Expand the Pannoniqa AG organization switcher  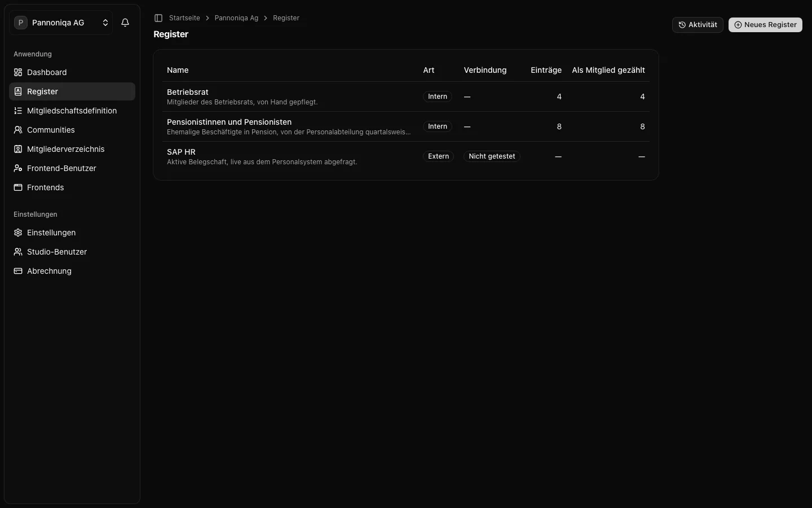pyautogui.click(x=61, y=23)
